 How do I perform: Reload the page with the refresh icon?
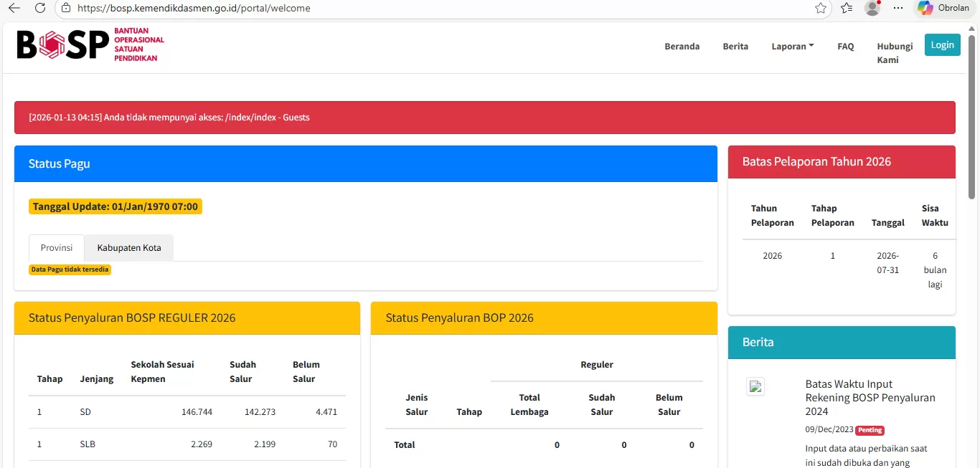40,8
